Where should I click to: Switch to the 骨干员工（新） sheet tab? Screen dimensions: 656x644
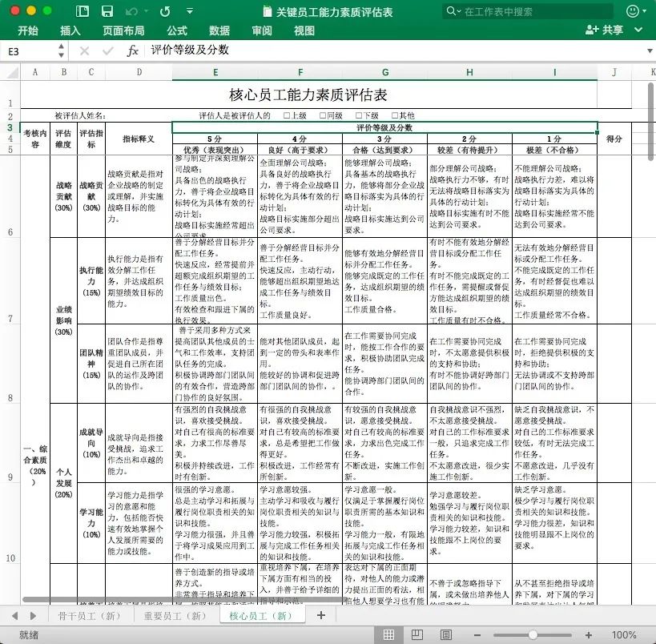coord(89,615)
